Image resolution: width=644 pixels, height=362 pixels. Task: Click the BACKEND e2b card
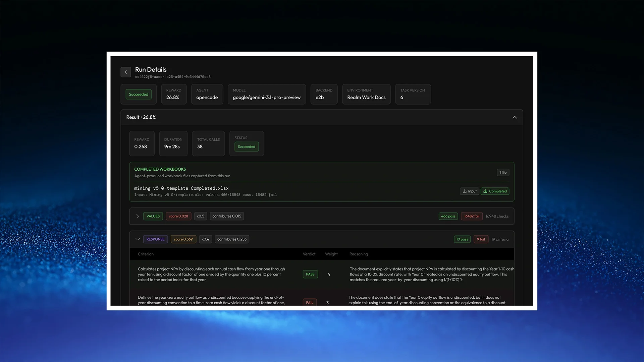[324, 94]
